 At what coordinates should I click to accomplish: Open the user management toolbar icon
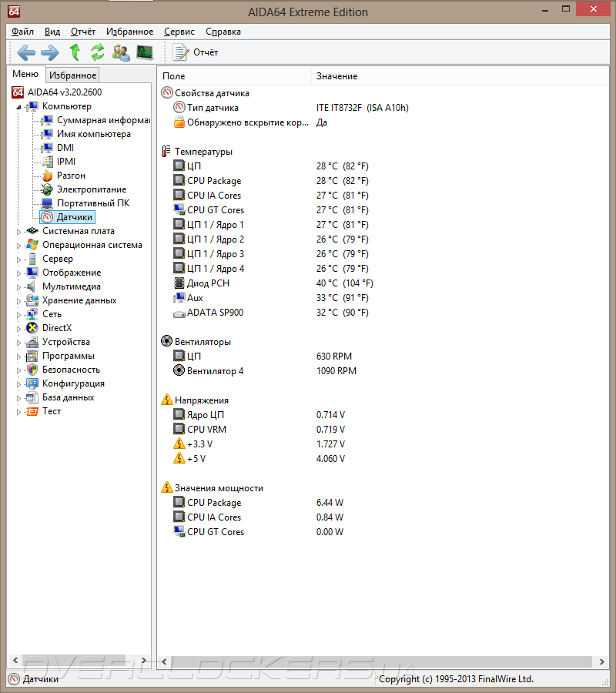tap(121, 52)
